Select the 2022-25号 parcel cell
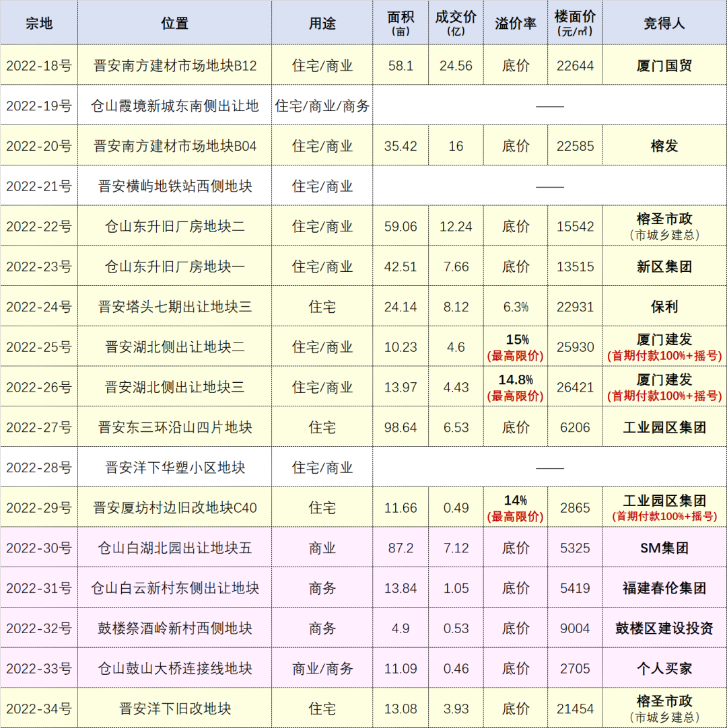The image size is (727, 728). click(x=39, y=347)
